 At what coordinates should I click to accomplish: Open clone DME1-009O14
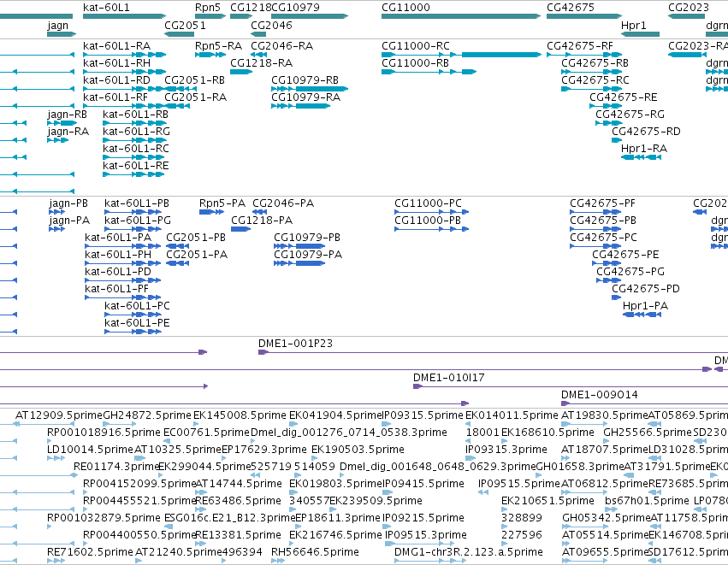point(600,395)
